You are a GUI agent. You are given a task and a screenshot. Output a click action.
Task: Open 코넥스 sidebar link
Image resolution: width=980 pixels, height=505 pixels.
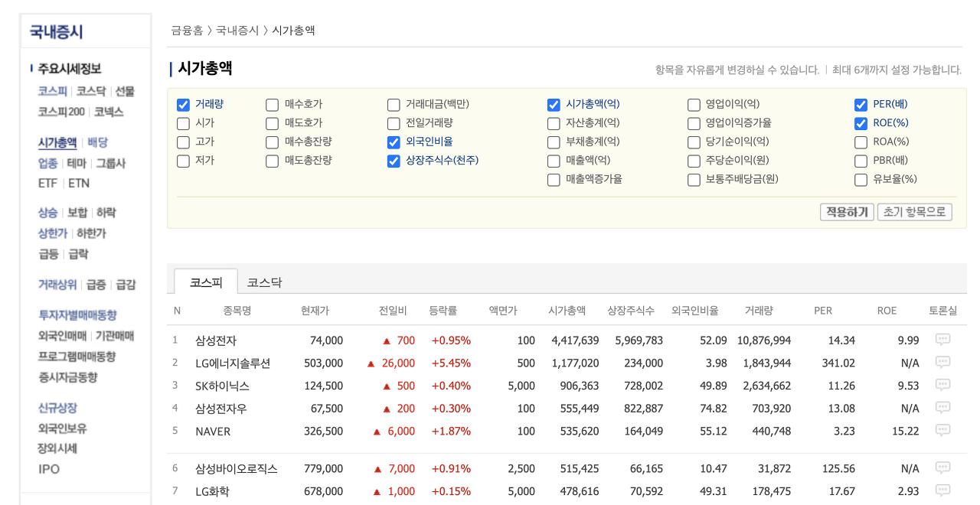[109, 112]
